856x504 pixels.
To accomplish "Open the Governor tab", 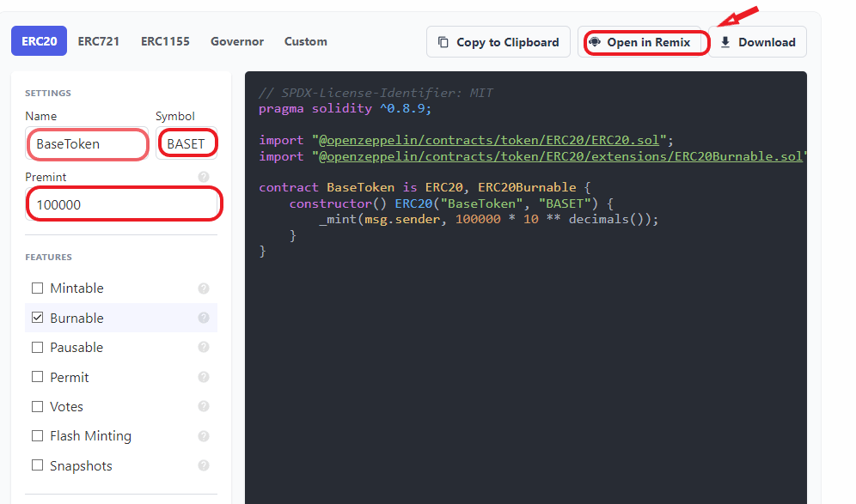I will tap(237, 41).
